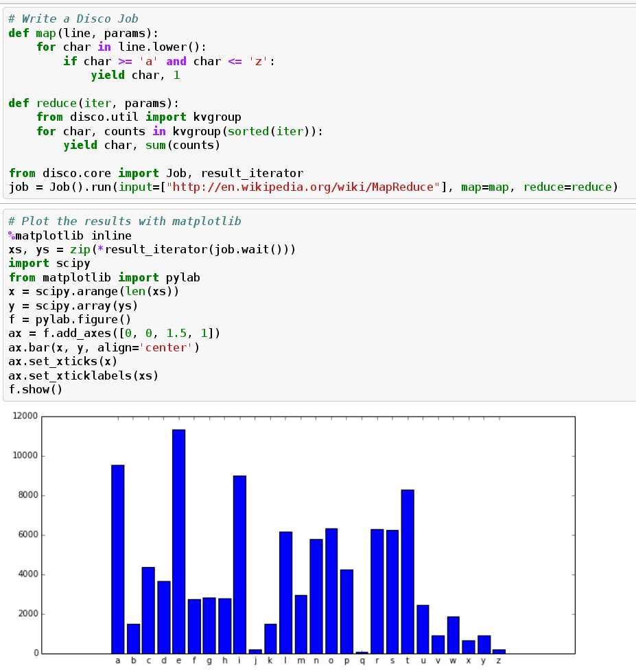
Task: Click the blue bar for letter m
Action: point(301,625)
